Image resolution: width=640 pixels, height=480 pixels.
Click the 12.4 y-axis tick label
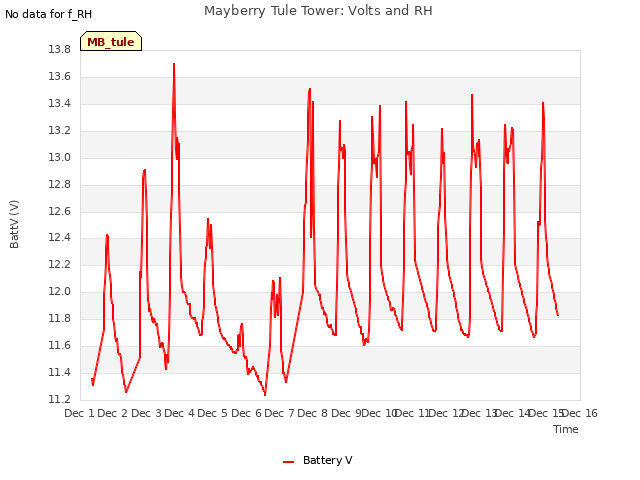(x=59, y=238)
